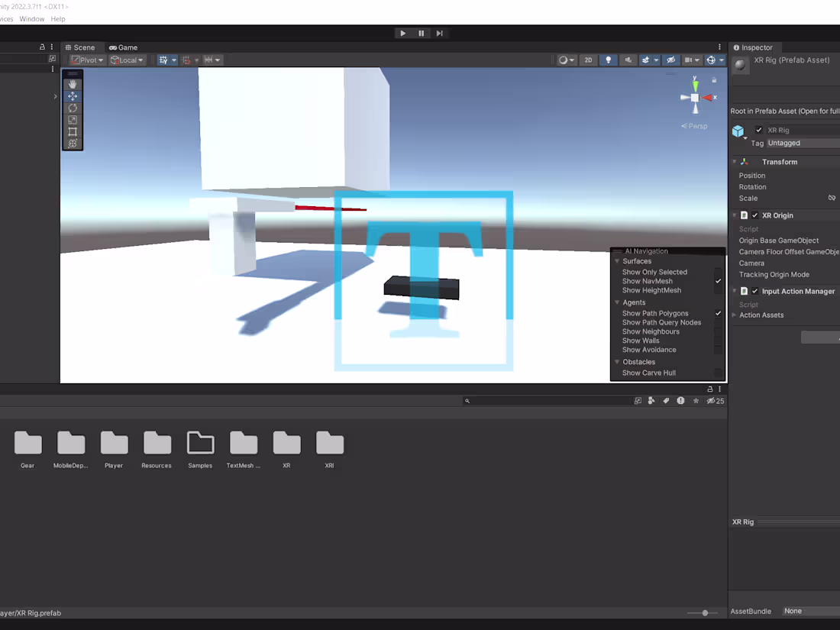Open the Player folder

(x=114, y=450)
